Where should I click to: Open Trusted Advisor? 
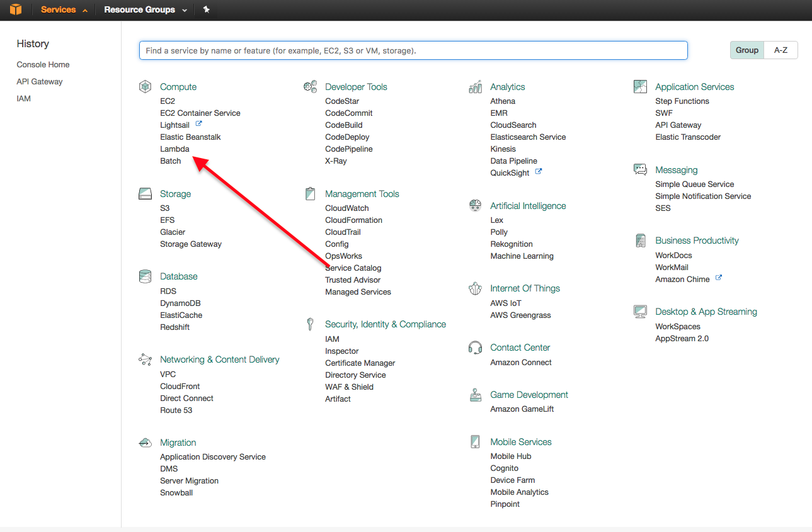(x=353, y=280)
